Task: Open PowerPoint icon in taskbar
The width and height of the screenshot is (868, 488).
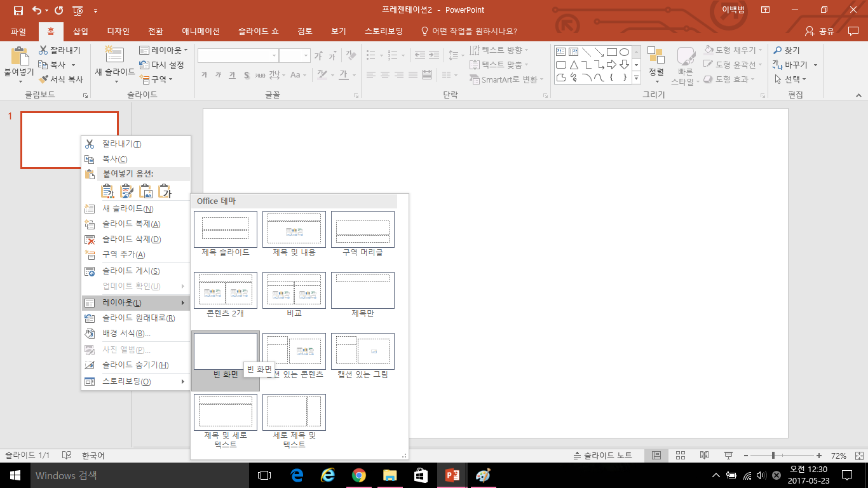Action: tap(452, 475)
